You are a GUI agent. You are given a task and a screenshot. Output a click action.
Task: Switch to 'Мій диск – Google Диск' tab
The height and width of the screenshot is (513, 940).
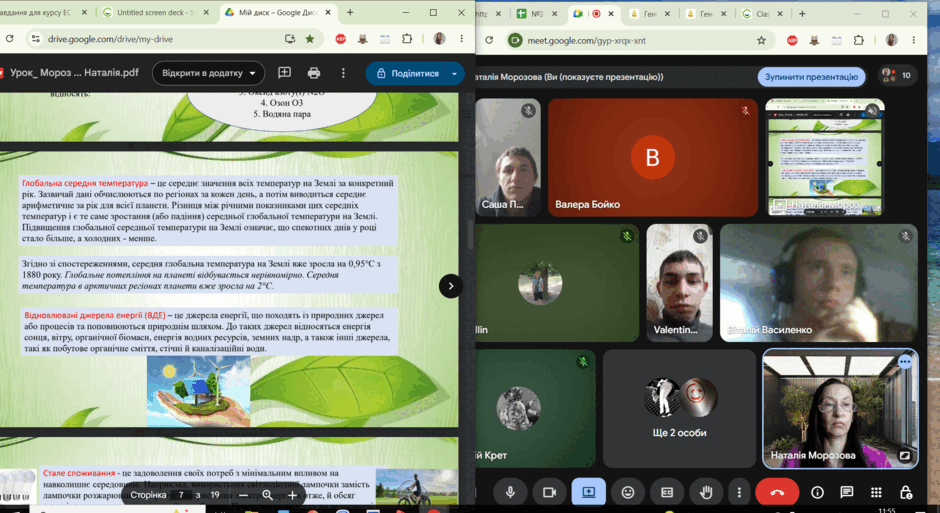279,13
